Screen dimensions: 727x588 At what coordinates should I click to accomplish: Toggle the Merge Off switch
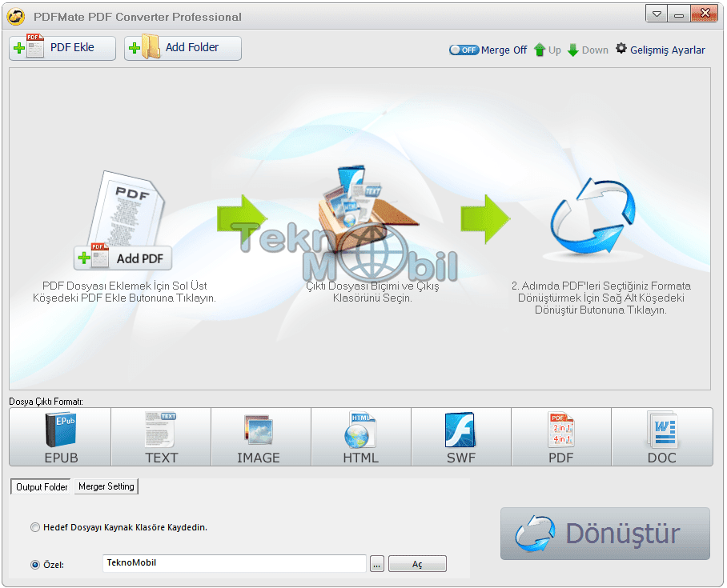click(464, 50)
